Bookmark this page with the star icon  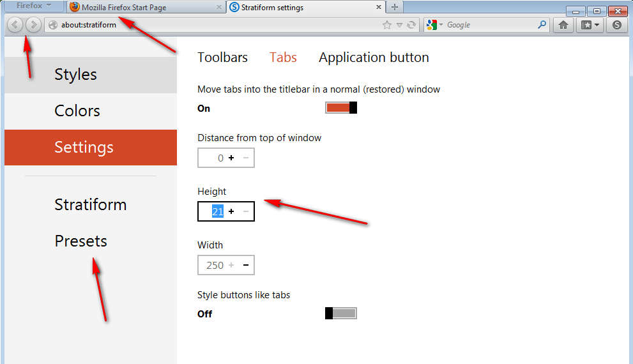[386, 25]
